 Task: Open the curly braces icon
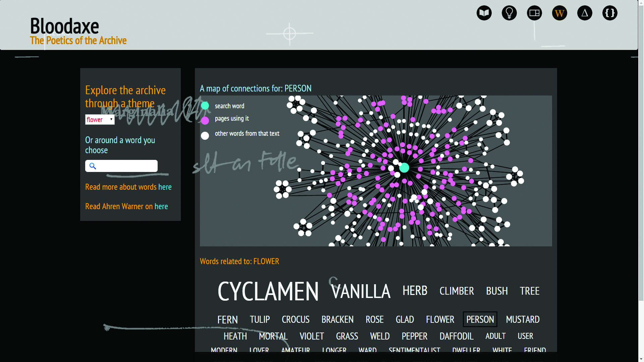coord(609,13)
